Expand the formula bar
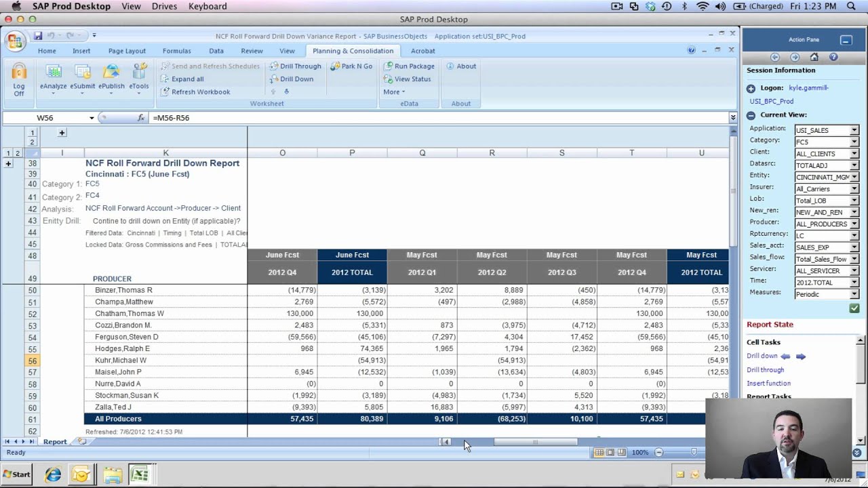 click(x=733, y=118)
